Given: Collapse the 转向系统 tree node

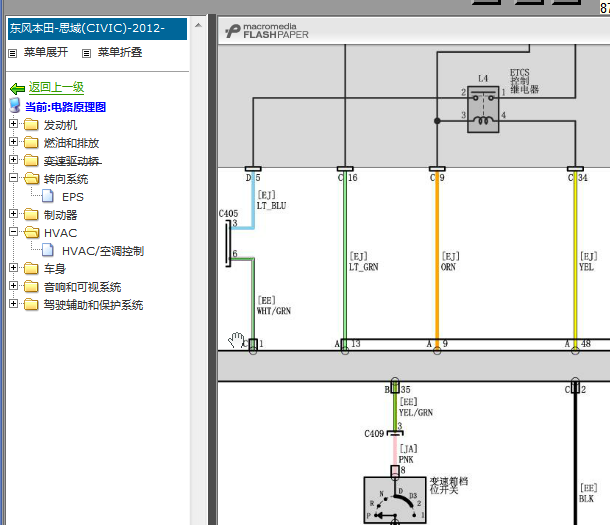Looking at the screenshot, I should (14, 178).
